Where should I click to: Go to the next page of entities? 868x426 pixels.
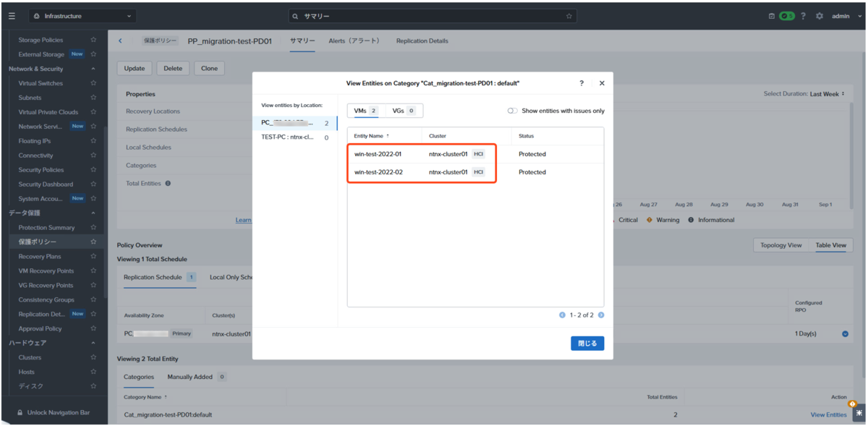(601, 315)
